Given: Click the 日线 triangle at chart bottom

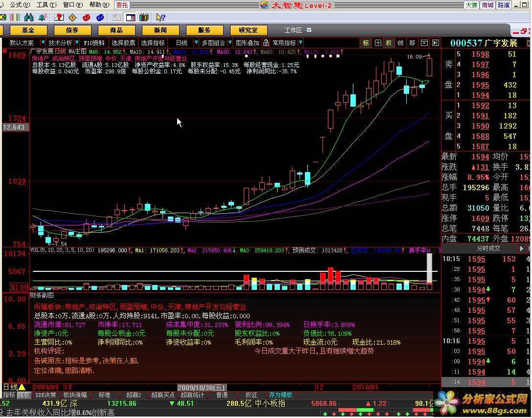Looking at the screenshot, I should [22, 387].
